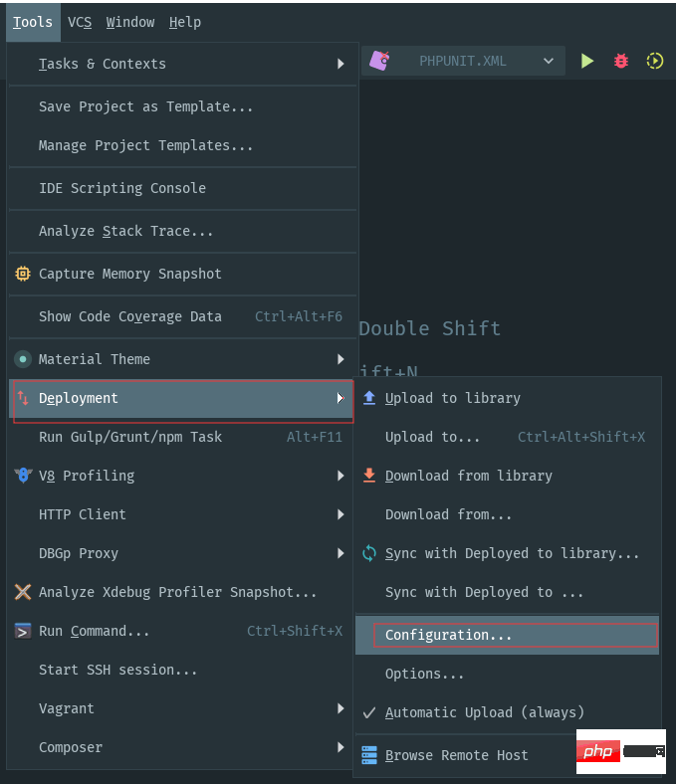Click the Run Command... label
676x784 pixels.
pos(94,631)
